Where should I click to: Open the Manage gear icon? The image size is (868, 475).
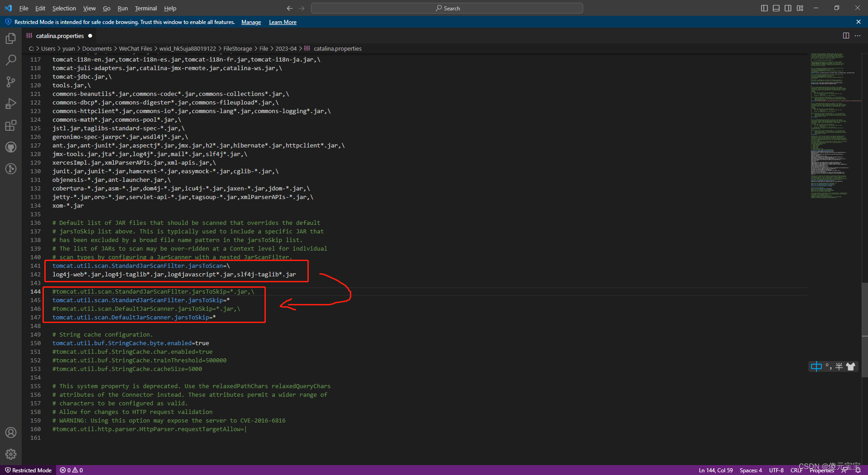tap(11, 454)
